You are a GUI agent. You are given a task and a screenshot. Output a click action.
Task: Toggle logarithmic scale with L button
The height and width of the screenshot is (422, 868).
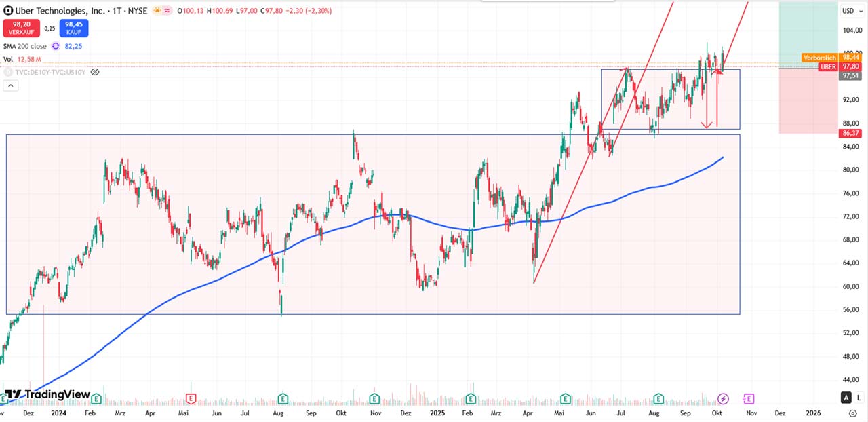coord(858,398)
